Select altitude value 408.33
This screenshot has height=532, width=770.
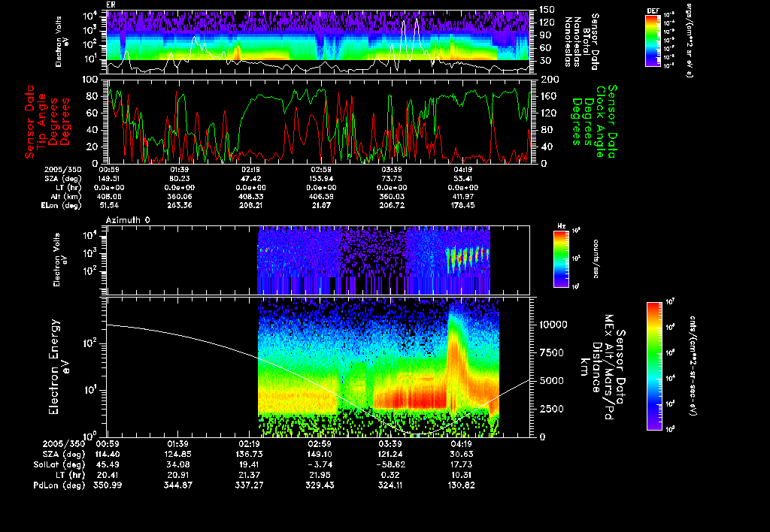250,196
